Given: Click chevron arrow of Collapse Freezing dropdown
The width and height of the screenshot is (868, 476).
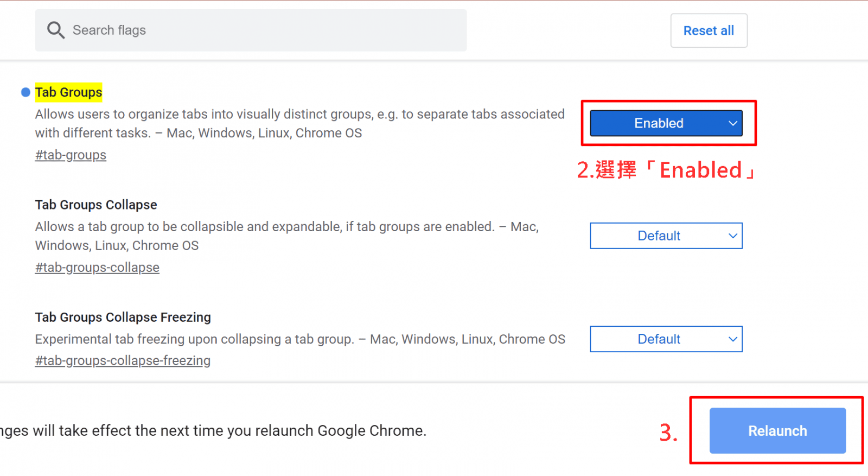Looking at the screenshot, I should pos(732,339).
